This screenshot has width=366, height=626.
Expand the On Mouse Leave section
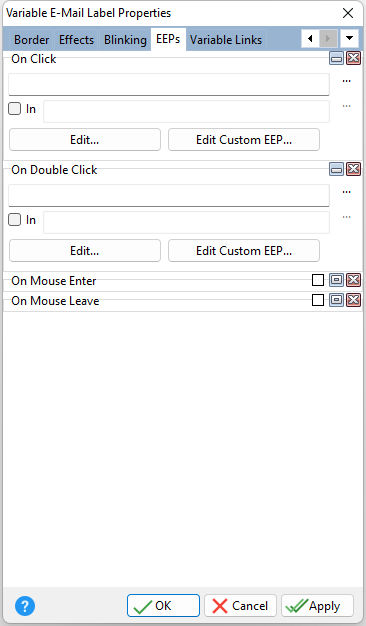pos(336,300)
